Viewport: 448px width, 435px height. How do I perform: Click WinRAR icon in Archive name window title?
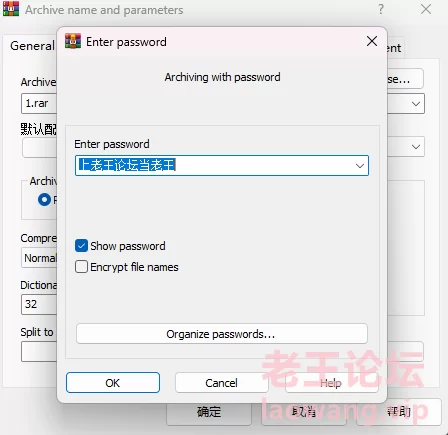pyautogui.click(x=11, y=9)
